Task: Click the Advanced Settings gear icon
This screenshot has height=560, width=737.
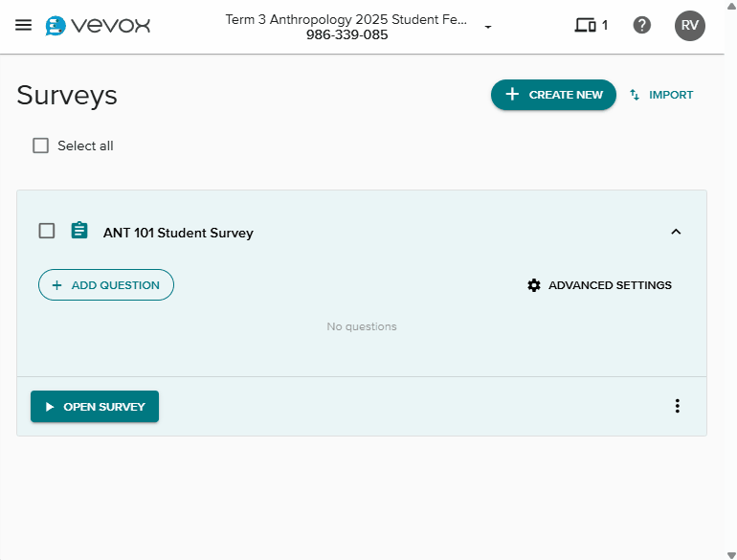Action: [534, 285]
